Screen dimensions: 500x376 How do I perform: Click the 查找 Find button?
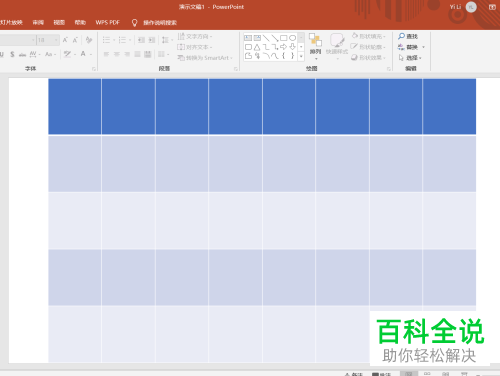coord(408,36)
